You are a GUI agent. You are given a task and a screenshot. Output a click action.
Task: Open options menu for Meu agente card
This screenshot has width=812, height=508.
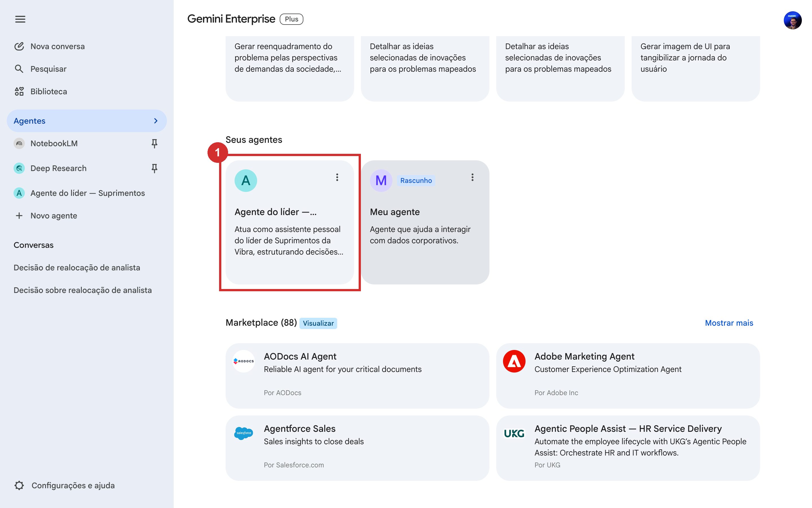473,178
